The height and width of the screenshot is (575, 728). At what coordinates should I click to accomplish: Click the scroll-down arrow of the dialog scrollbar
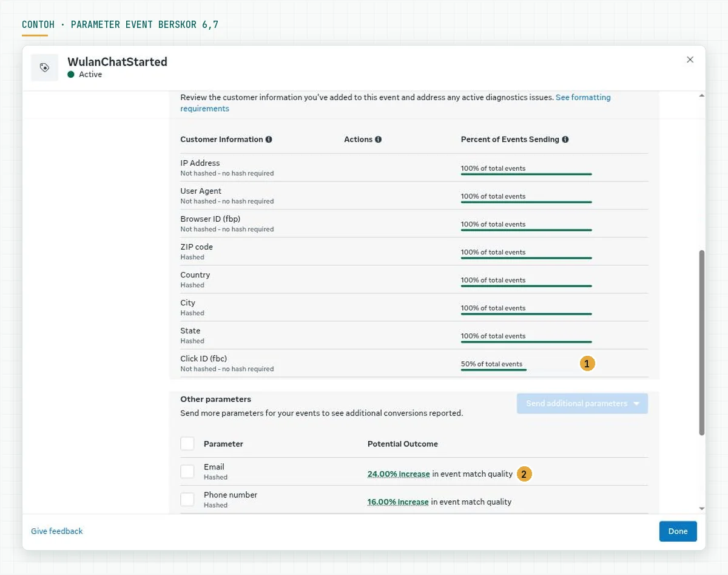pos(702,508)
